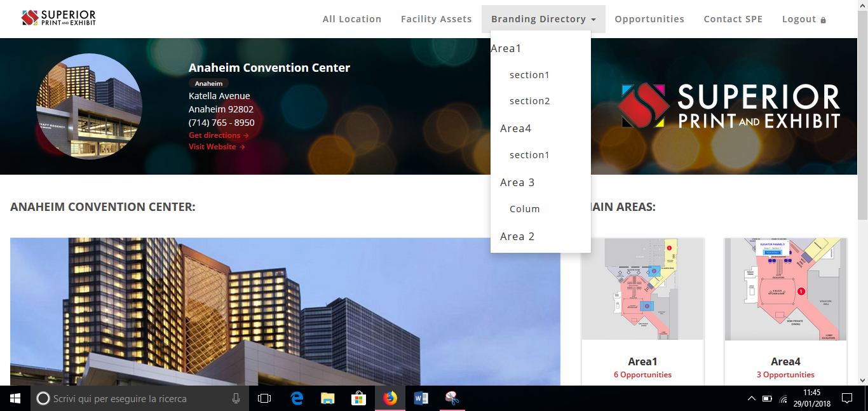This screenshot has height=411, width=868.
Task: Show hidden system tray icons
Action: (751, 399)
